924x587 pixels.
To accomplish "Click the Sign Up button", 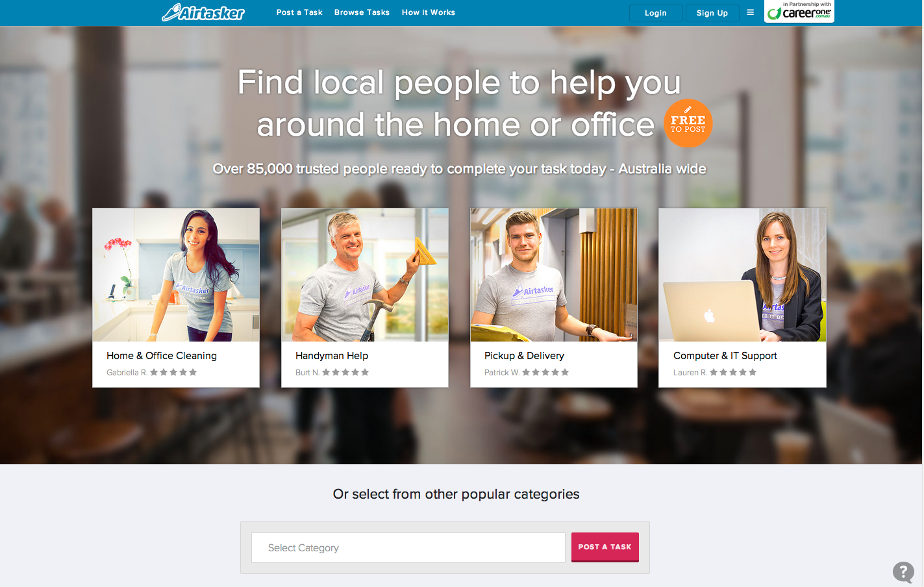I will (x=712, y=13).
